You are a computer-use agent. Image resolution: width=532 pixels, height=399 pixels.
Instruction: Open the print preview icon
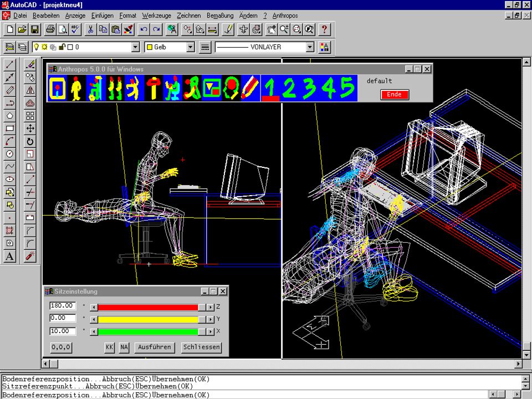click(63, 29)
